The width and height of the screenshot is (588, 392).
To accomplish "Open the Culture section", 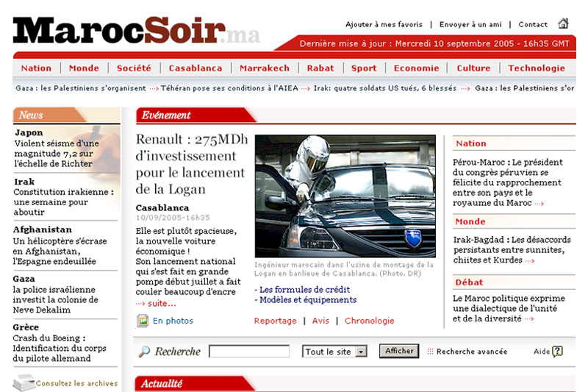I will pyautogui.click(x=473, y=68).
